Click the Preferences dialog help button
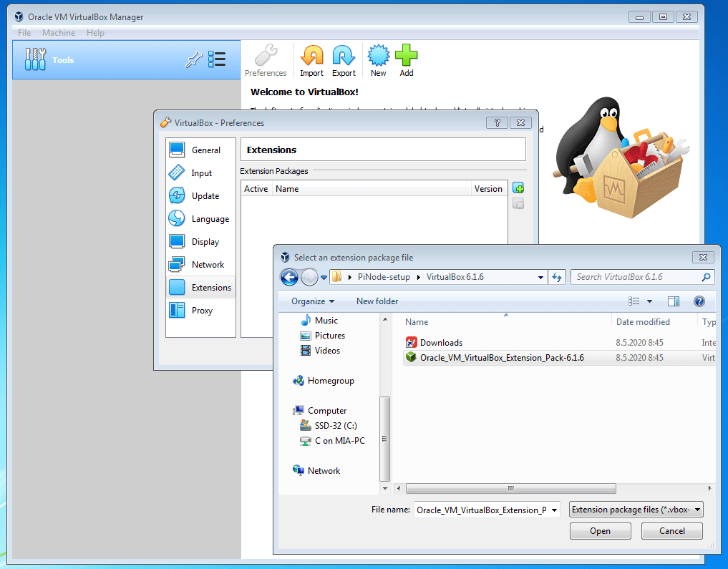This screenshot has width=728, height=569. click(x=497, y=122)
